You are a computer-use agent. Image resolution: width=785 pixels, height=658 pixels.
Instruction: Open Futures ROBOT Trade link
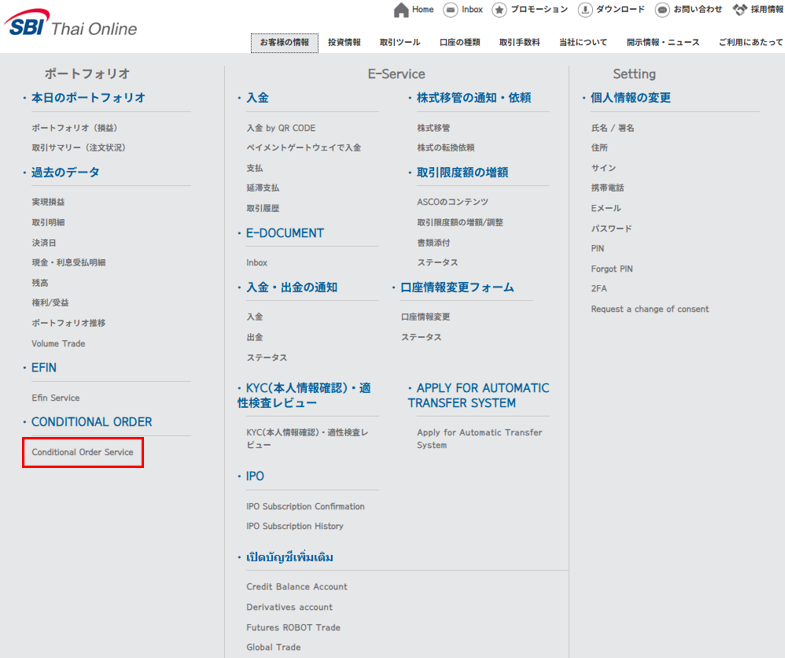coord(293,627)
